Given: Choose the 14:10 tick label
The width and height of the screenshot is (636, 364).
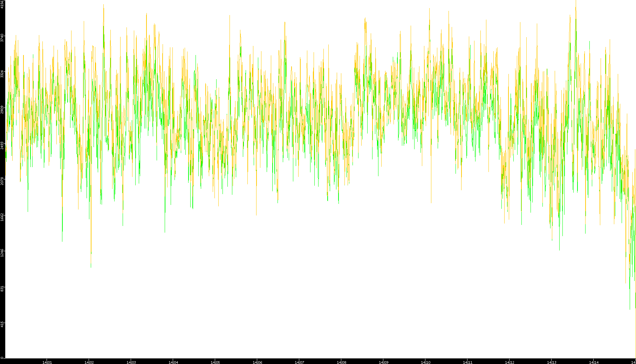Looking at the screenshot, I should (425, 362).
